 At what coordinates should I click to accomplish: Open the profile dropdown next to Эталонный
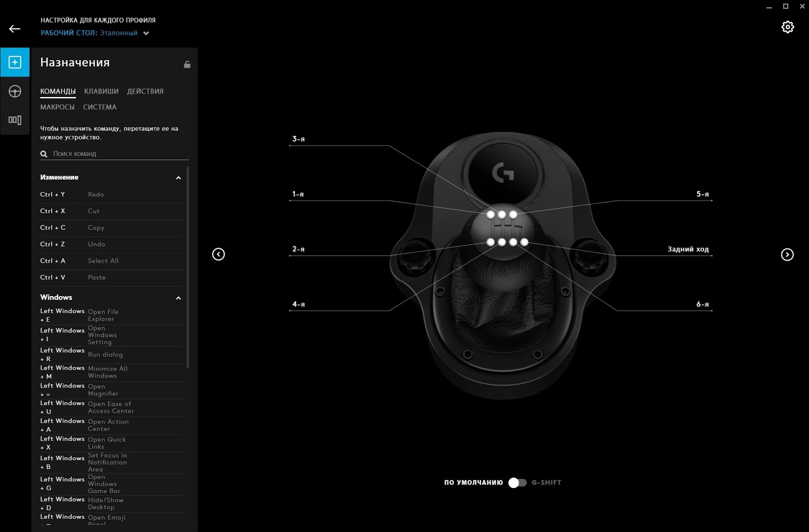click(x=146, y=33)
